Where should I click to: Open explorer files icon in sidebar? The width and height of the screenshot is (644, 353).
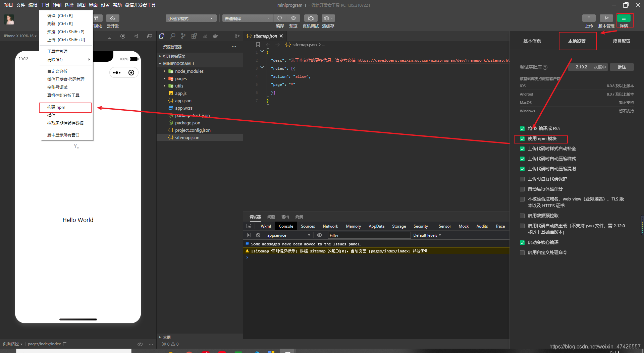162,36
